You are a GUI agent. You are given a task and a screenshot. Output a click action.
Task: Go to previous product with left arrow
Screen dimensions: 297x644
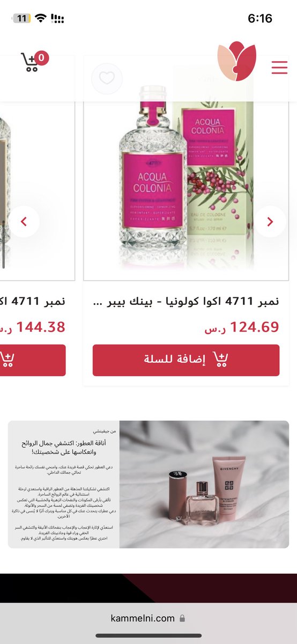click(24, 221)
